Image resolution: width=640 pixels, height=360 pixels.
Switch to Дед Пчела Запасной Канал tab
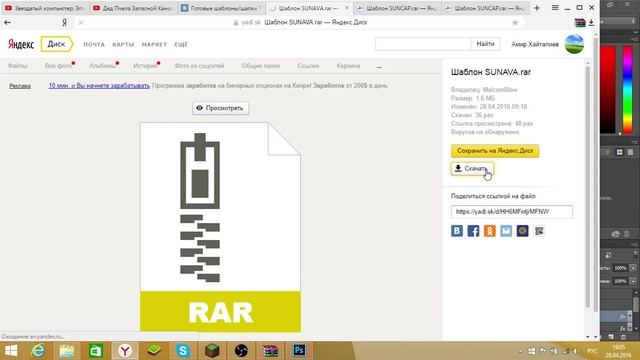pyautogui.click(x=133, y=8)
